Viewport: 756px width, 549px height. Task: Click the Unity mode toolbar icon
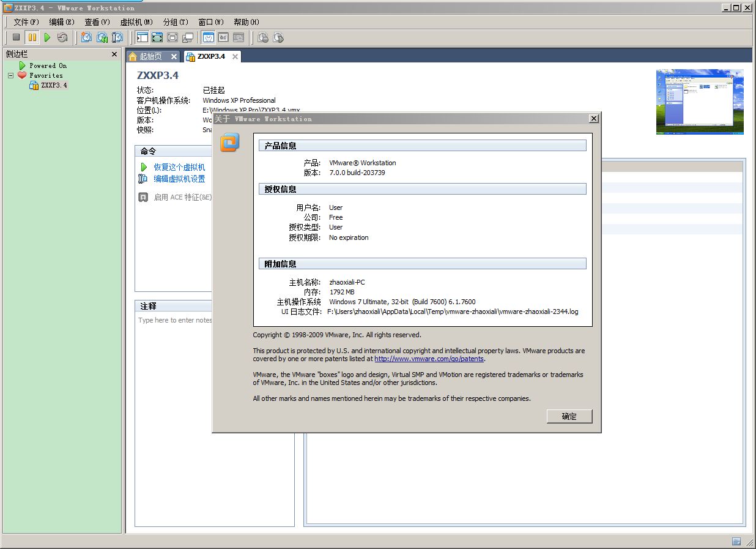pyautogui.click(x=188, y=37)
